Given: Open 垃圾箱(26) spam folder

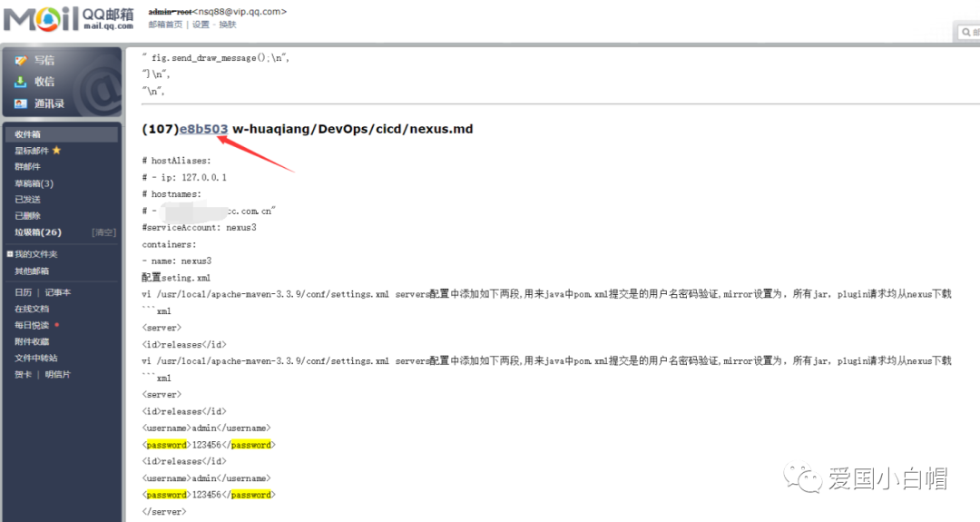Looking at the screenshot, I should 37,231.
